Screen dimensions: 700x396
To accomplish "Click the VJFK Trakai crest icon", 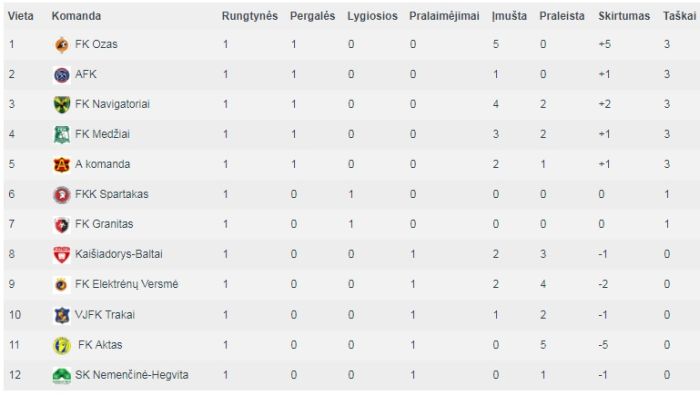I will 62,315.
